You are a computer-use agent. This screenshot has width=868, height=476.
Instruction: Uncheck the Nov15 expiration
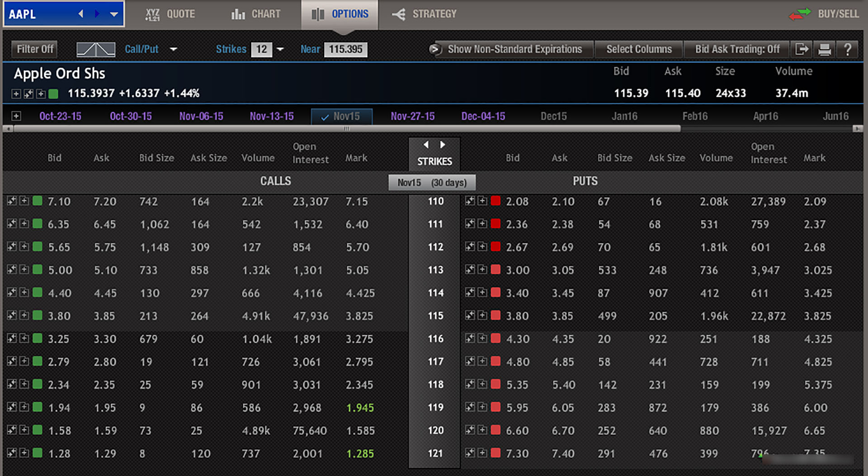[341, 117]
